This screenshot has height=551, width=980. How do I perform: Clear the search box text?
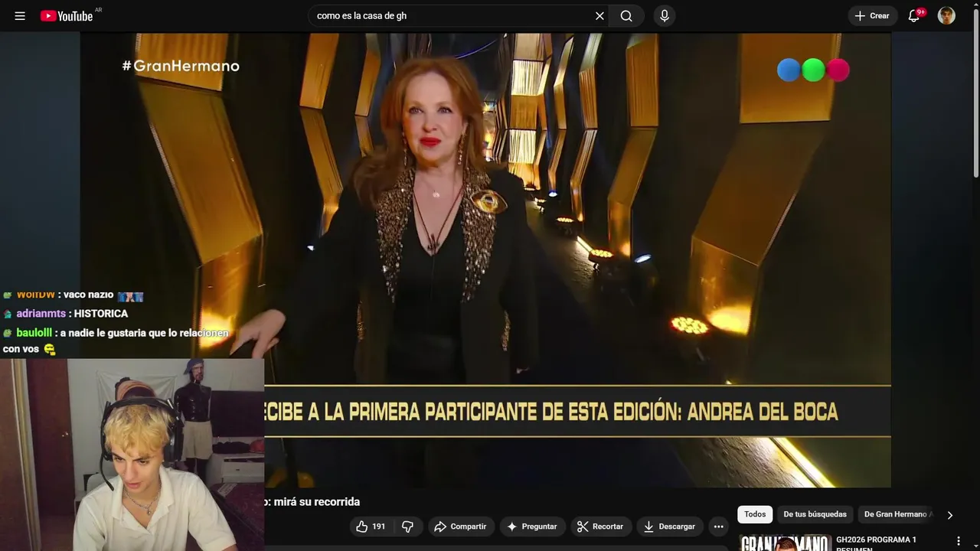tap(599, 16)
